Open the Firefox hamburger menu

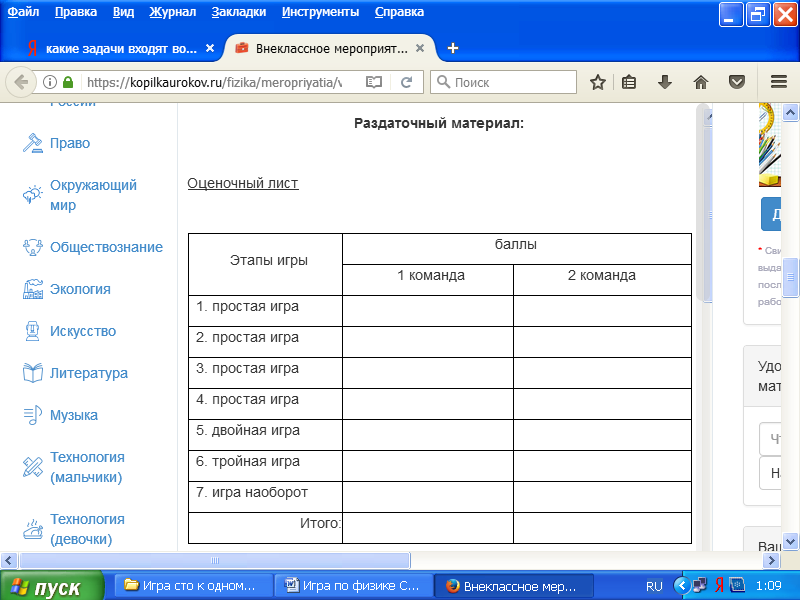click(x=779, y=83)
